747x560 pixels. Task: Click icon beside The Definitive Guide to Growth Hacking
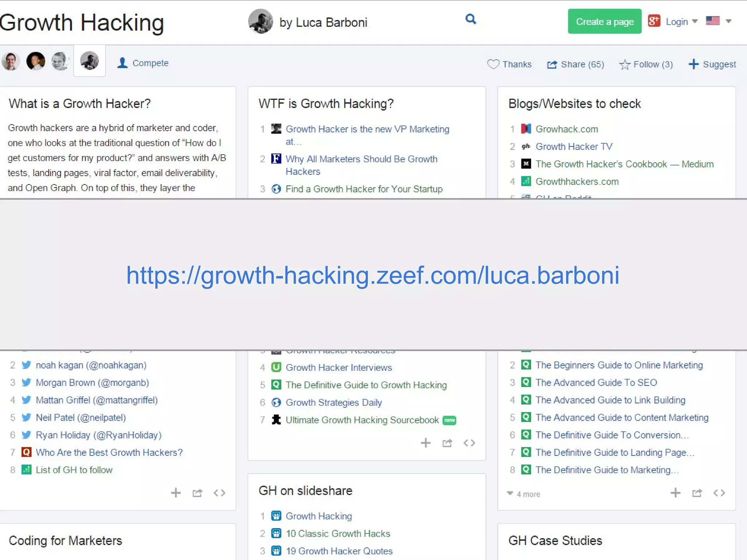point(276,385)
